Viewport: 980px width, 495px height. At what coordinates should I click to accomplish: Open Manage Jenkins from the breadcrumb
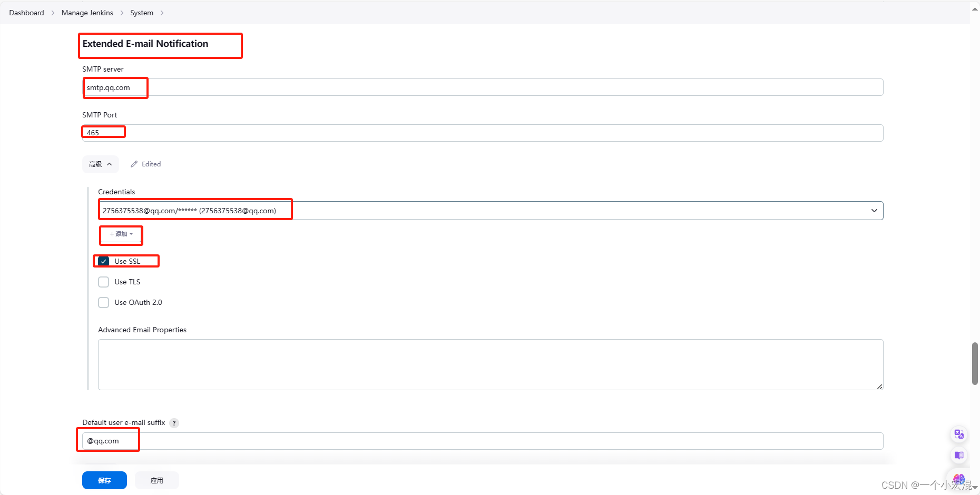[87, 12]
